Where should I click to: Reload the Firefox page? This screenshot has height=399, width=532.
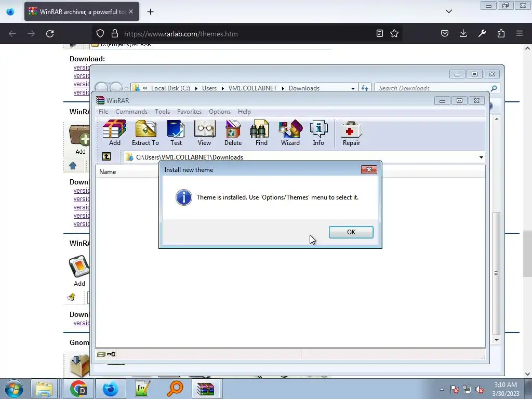tap(50, 34)
